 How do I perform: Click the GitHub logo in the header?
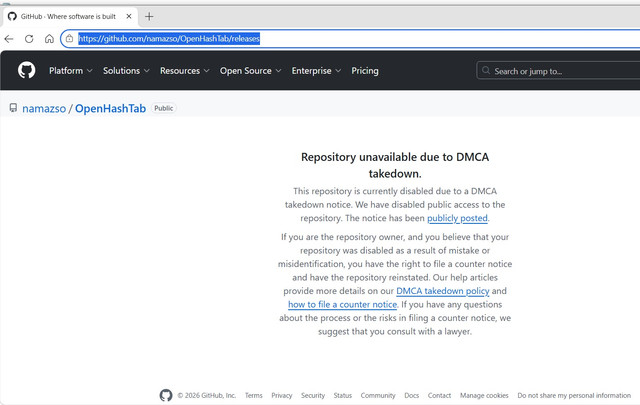tap(27, 70)
